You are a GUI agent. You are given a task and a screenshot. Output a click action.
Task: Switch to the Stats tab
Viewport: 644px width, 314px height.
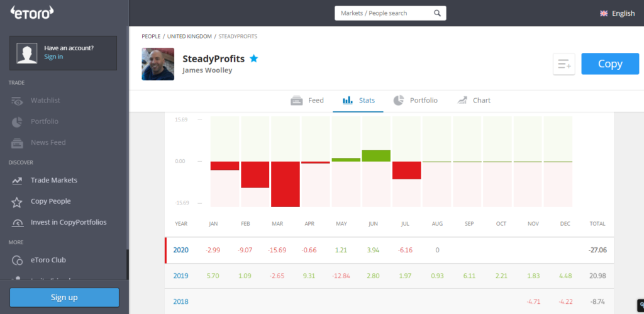pos(358,100)
